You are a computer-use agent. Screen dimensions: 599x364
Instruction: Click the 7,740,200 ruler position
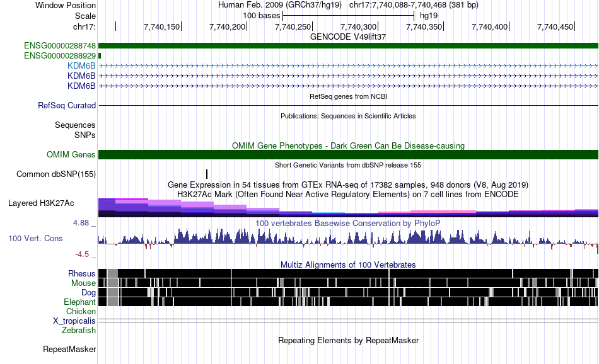pyautogui.click(x=227, y=26)
